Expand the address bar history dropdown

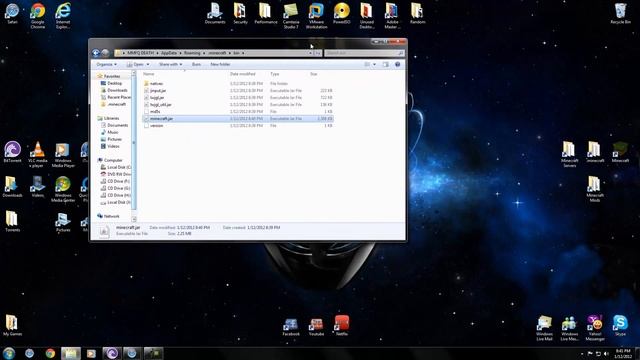(310, 53)
